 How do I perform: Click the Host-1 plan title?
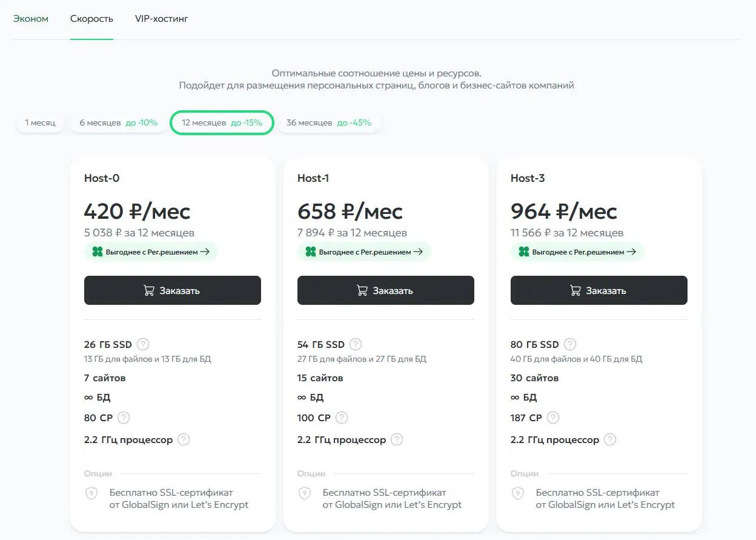tap(313, 178)
